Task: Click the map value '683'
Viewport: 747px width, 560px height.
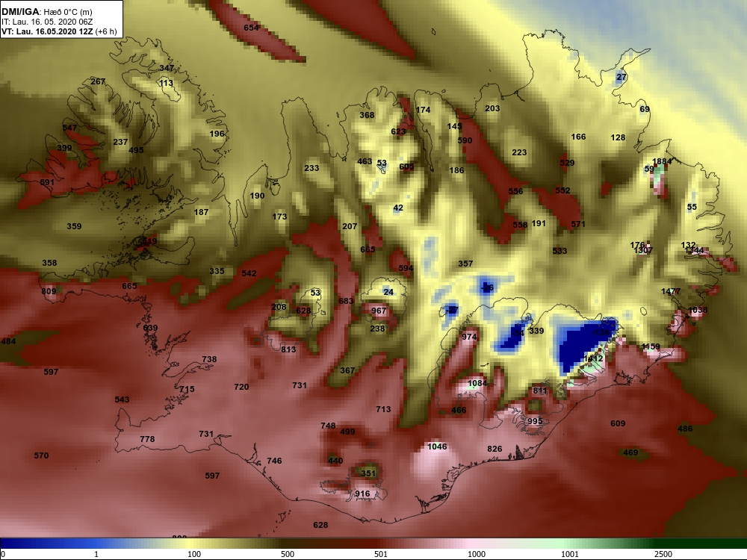Action: point(346,301)
